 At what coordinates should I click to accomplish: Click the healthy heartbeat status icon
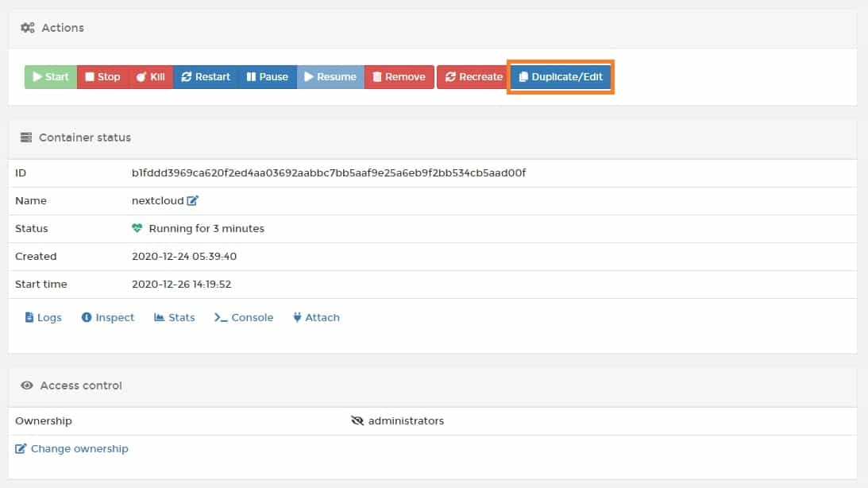pyautogui.click(x=137, y=228)
